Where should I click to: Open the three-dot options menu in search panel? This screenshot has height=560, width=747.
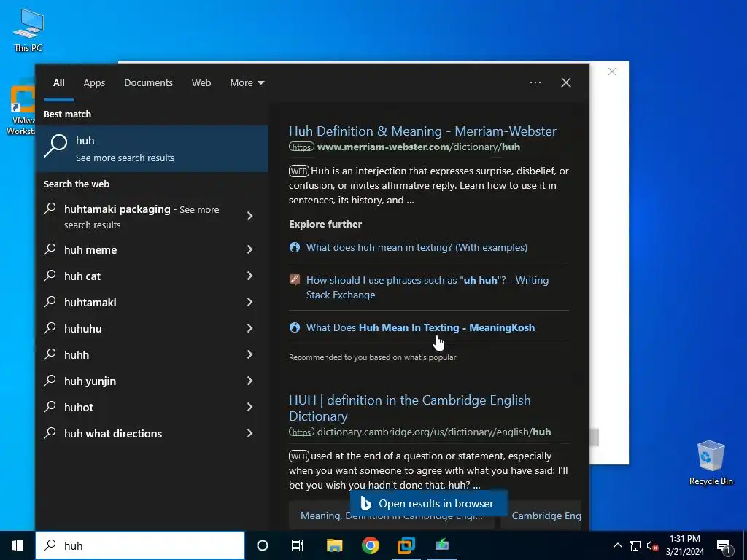click(535, 82)
